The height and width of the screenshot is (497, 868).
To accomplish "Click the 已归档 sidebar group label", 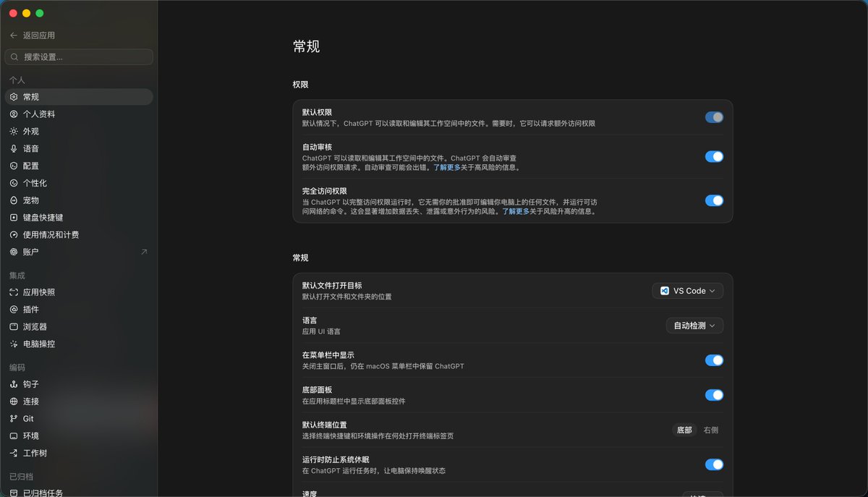I will coord(21,477).
